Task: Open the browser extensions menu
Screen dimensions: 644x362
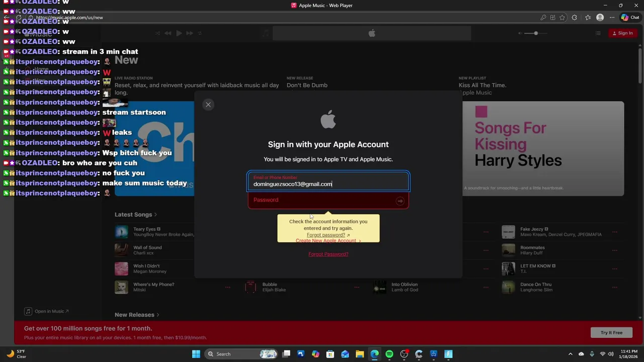Action: click(x=575, y=18)
